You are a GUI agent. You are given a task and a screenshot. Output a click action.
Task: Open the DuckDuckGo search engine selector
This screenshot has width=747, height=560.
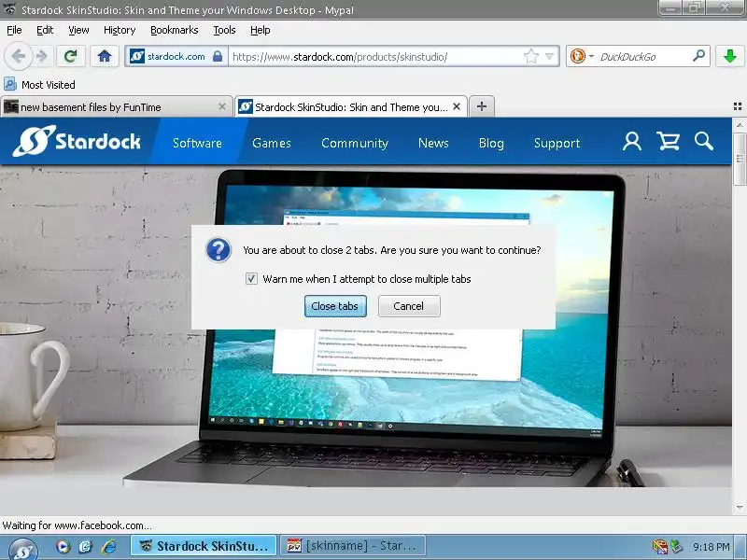582,57
